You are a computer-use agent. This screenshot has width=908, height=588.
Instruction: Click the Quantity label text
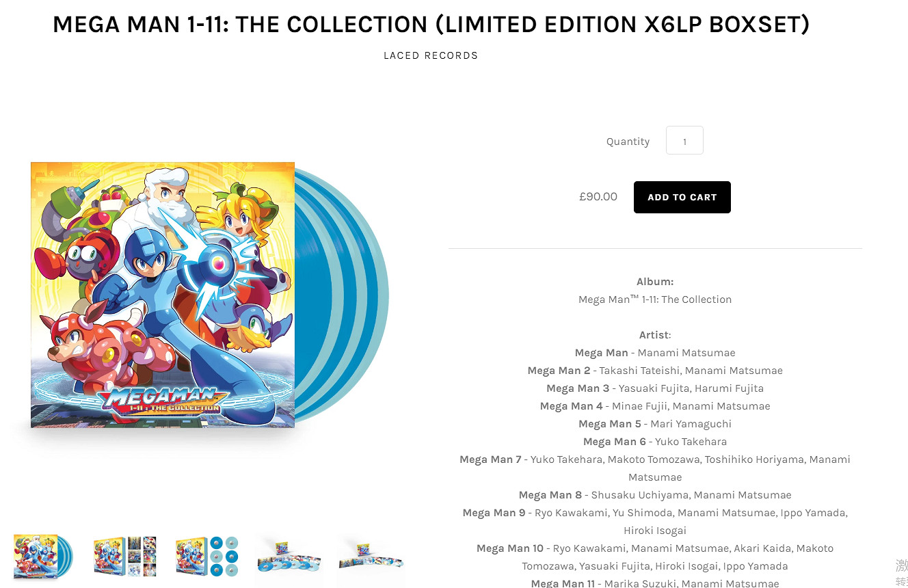(628, 142)
